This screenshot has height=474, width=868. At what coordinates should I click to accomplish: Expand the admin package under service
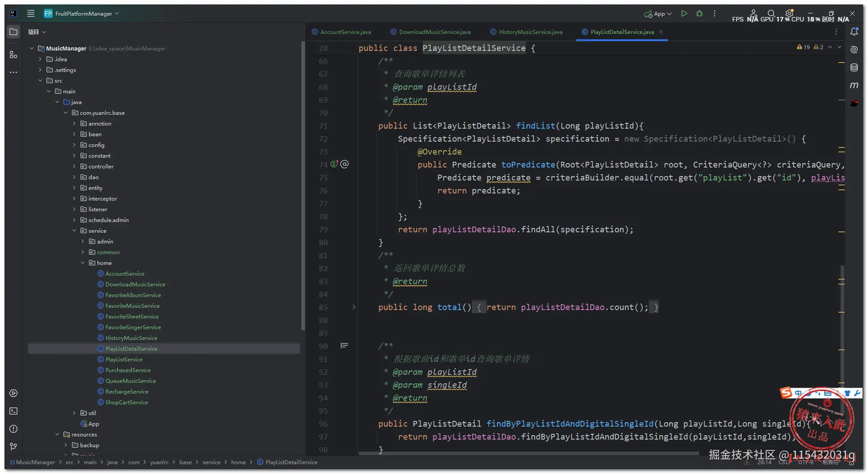83,241
